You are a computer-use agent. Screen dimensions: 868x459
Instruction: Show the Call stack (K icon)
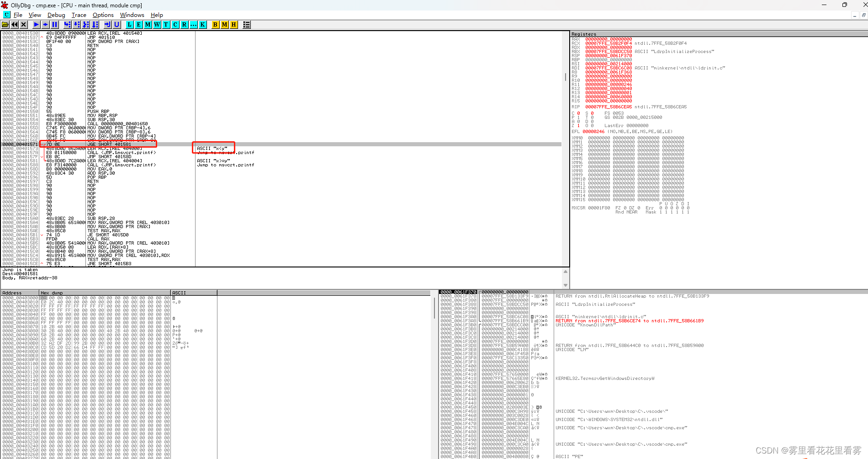pyautogui.click(x=203, y=25)
